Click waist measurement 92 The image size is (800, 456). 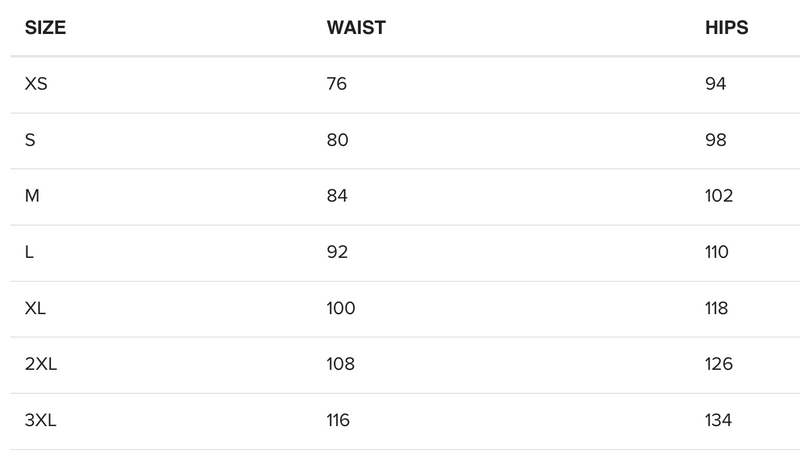(x=338, y=252)
